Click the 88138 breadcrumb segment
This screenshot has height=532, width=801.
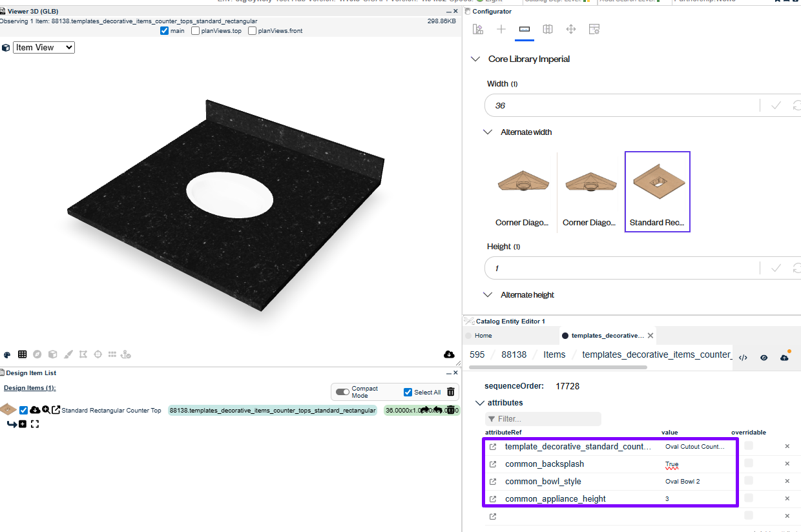point(514,354)
